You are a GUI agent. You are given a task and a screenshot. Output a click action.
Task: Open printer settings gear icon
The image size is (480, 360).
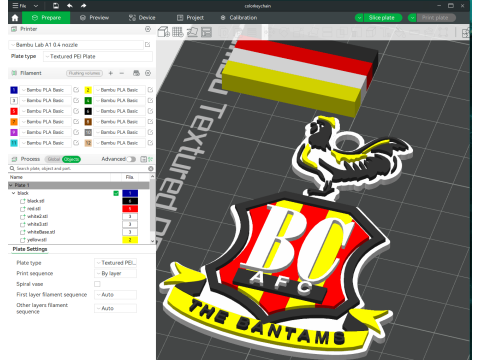click(148, 29)
